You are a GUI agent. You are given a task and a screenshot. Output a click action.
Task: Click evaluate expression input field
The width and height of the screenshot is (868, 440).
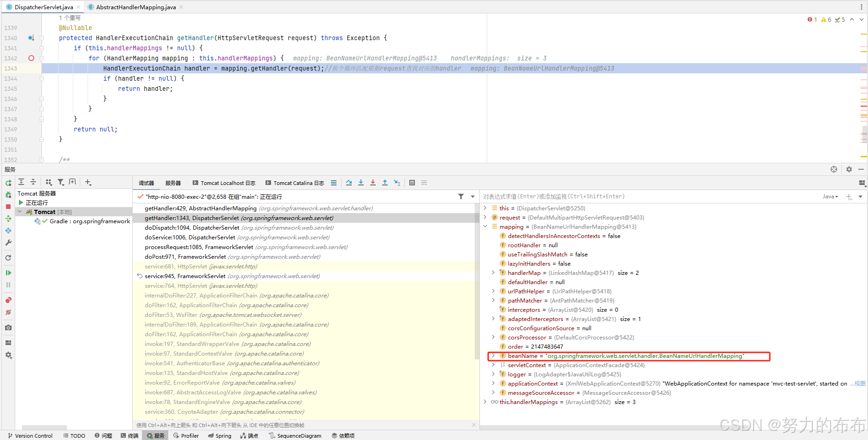point(650,196)
